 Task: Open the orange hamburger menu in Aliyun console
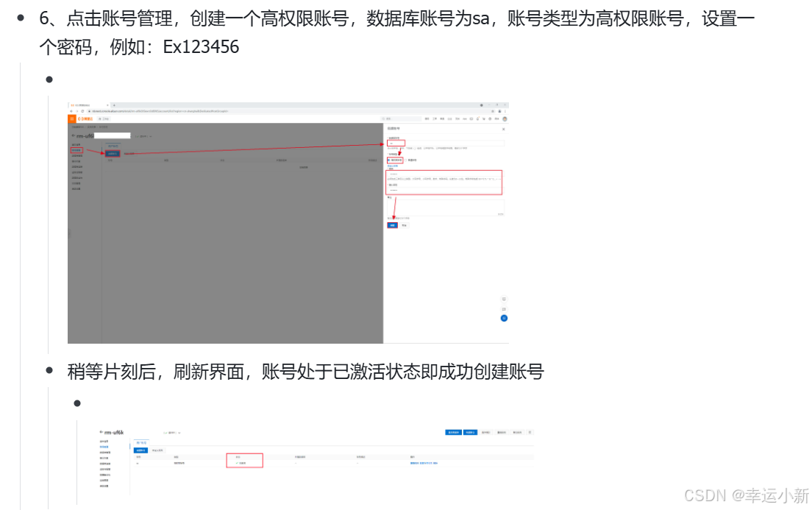[x=72, y=118]
